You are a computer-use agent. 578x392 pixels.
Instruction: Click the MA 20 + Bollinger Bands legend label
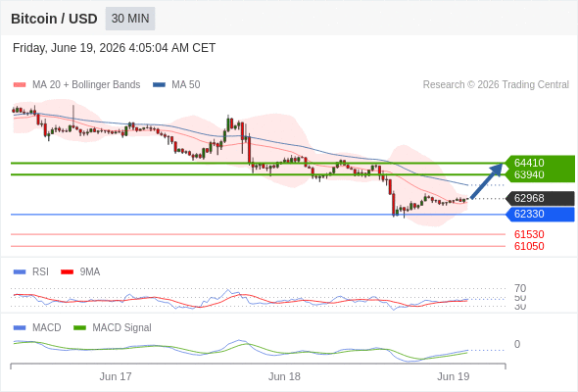pyautogui.click(x=86, y=85)
